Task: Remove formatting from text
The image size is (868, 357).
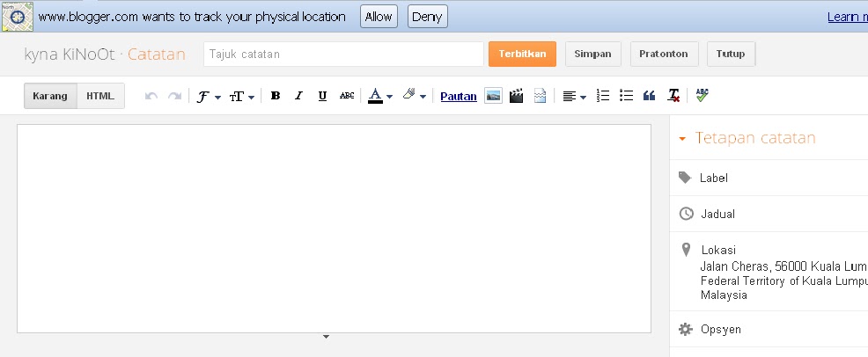Action: tap(673, 96)
